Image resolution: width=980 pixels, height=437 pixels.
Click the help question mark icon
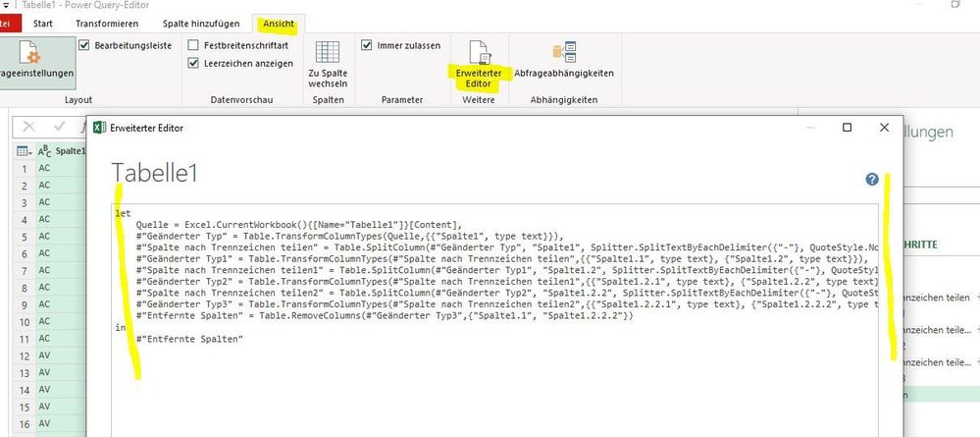tap(872, 180)
